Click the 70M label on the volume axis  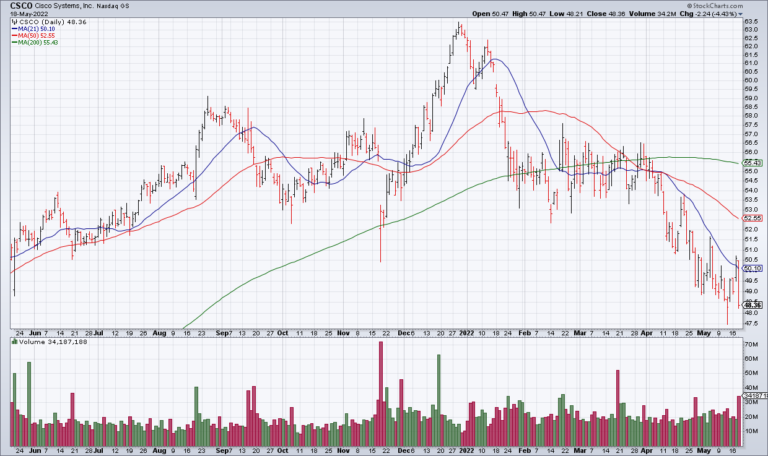(x=751, y=344)
